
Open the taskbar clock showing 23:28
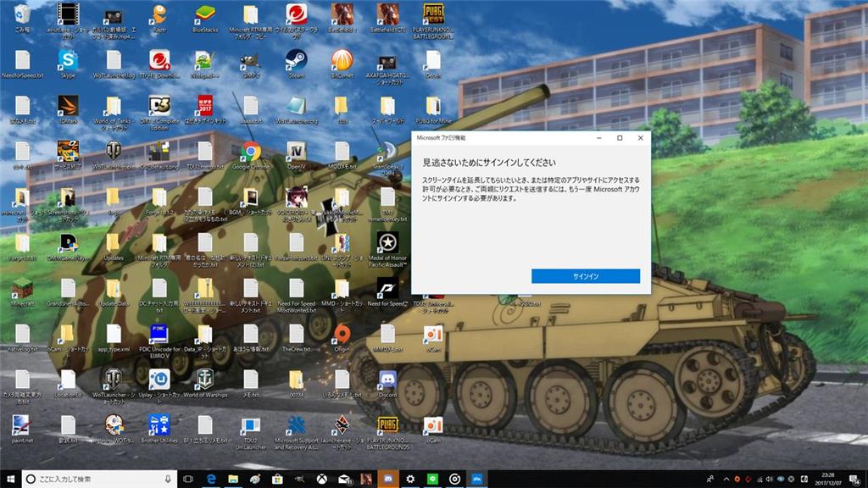(828, 480)
